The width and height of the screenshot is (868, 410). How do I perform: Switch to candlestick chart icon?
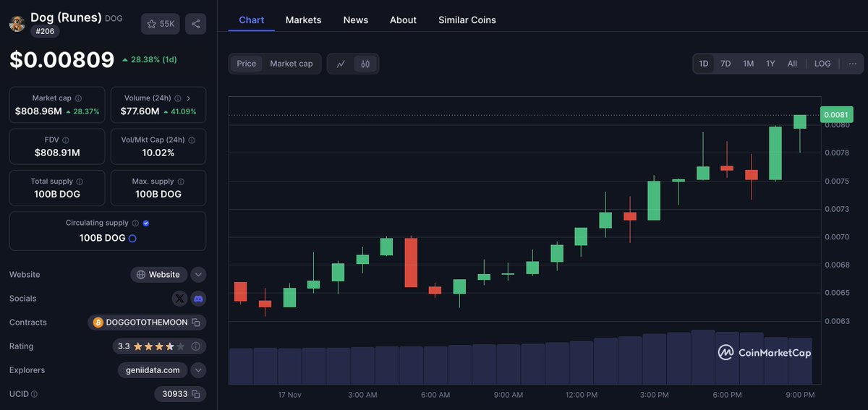[x=365, y=64]
